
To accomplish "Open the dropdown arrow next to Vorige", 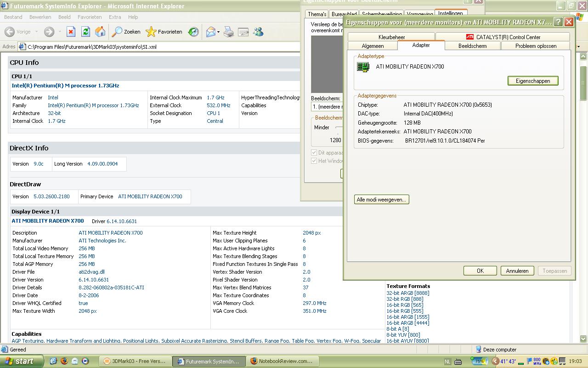I will click(36, 32).
